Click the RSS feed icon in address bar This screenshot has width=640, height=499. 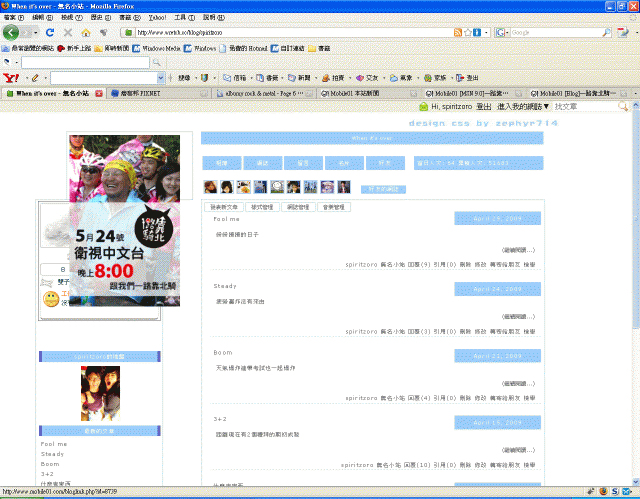458,32
